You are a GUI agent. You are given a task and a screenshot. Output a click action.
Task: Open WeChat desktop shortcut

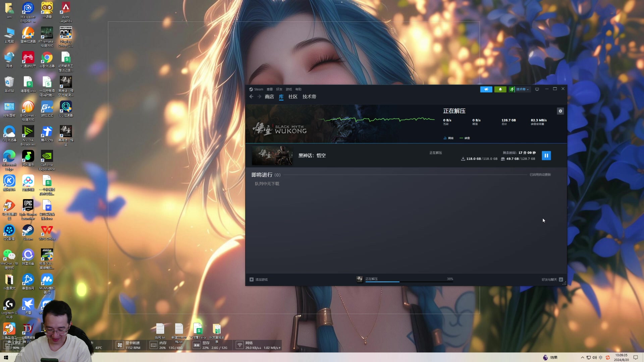point(9,259)
